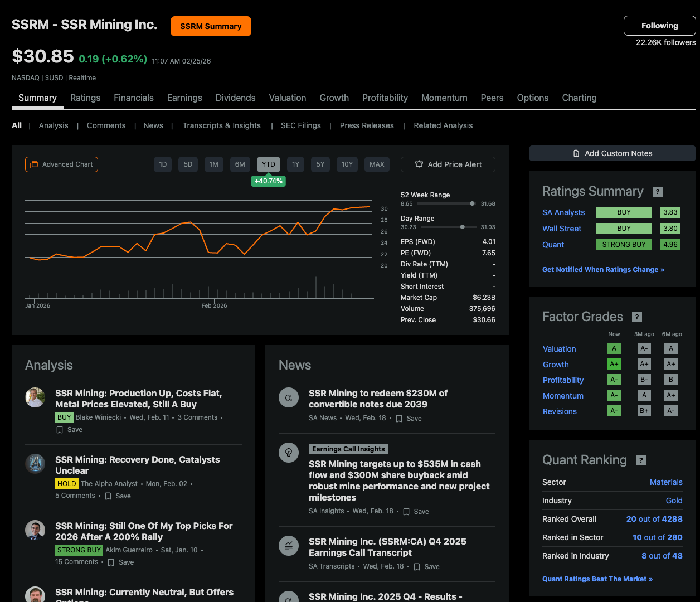
Task: Click the YTD +40.74% return badge
Action: point(269,181)
